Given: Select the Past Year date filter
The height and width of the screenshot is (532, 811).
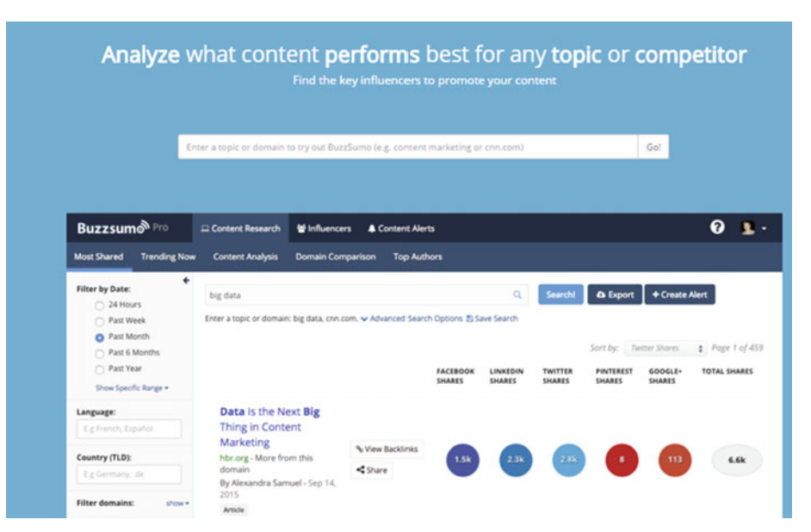Looking at the screenshot, I should coord(99,369).
